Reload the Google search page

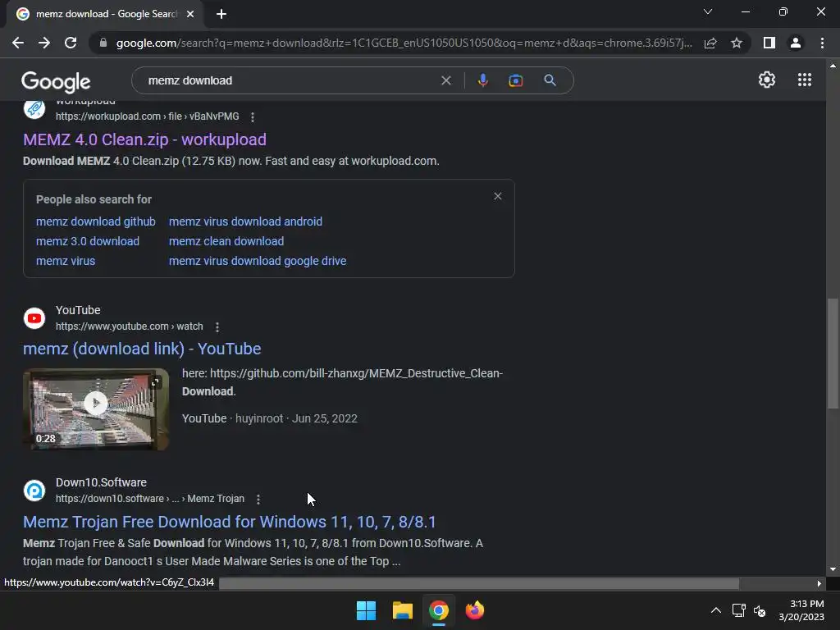click(71, 43)
